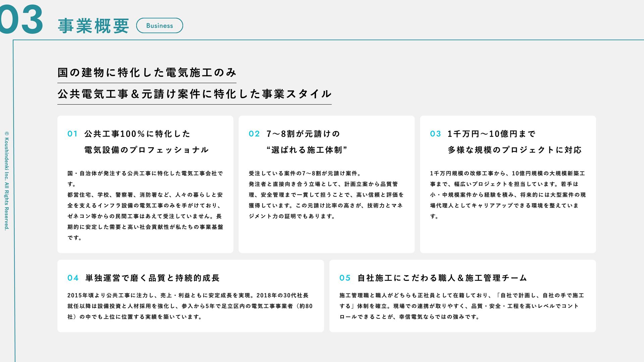The width and height of the screenshot is (644, 362).
Task: Select the 国の建物に特化した電気施工のみ heading
Action: pyautogui.click(x=147, y=72)
